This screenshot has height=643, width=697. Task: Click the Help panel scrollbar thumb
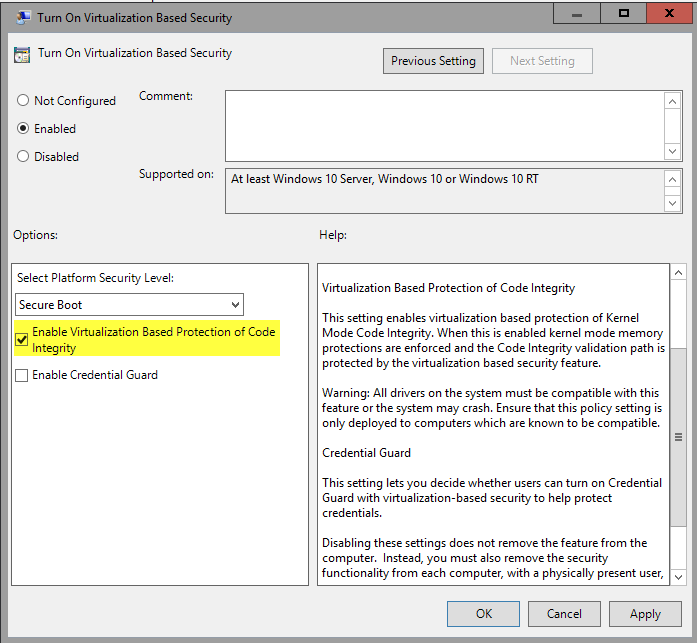679,437
